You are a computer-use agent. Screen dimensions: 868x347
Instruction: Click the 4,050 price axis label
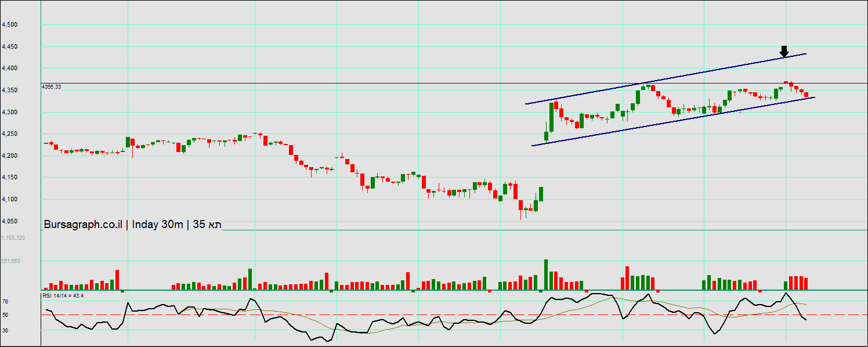tap(9, 222)
